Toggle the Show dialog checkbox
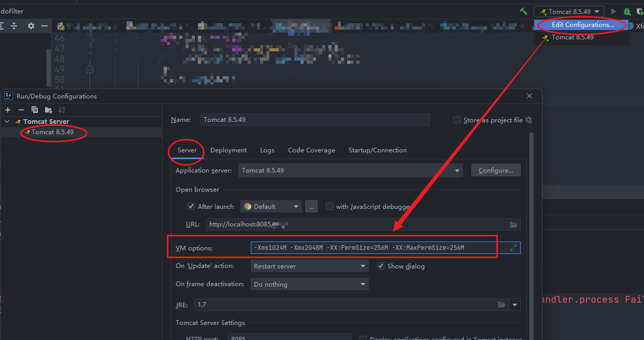The height and width of the screenshot is (340, 644). 381,266
